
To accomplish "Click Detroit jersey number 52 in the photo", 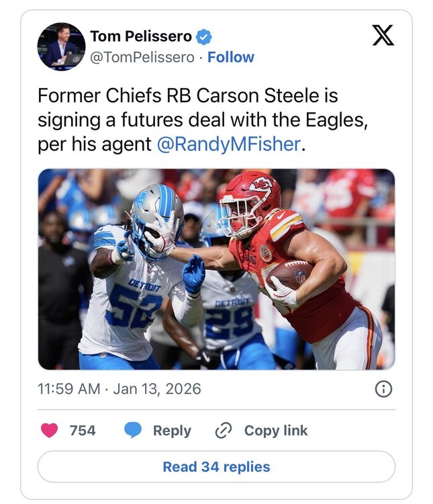I will [133, 310].
